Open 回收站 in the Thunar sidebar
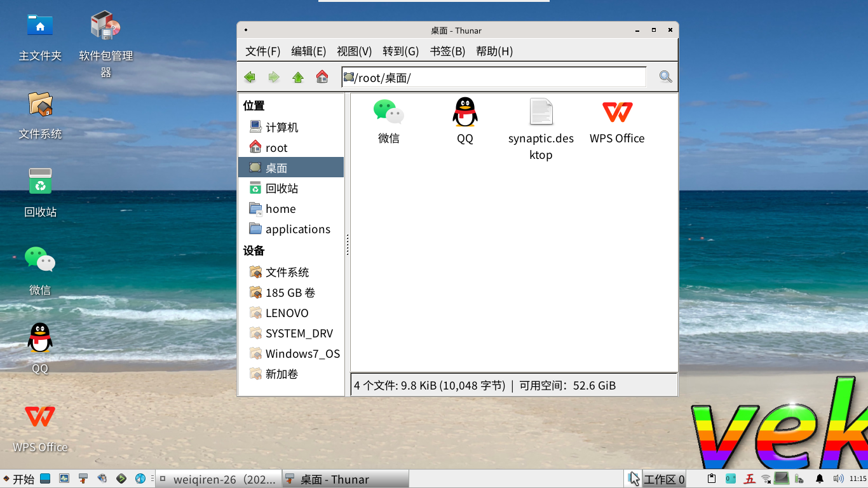The height and width of the screenshot is (488, 868). 291,188
